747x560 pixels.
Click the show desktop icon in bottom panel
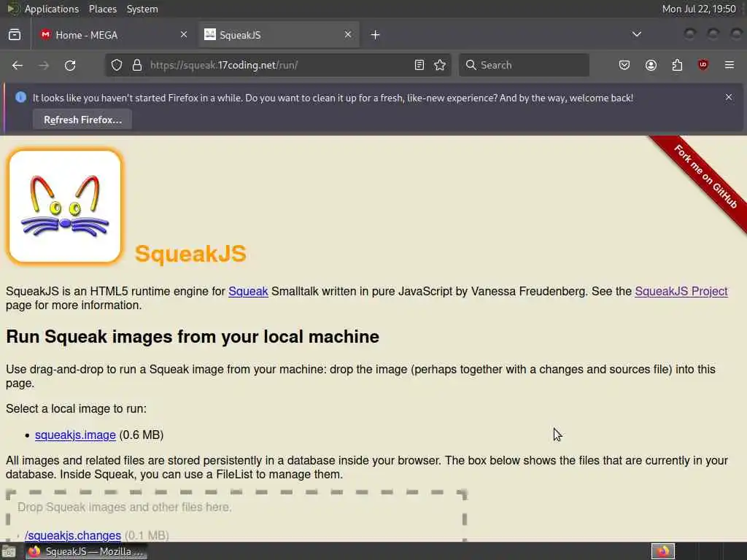(x=9, y=552)
